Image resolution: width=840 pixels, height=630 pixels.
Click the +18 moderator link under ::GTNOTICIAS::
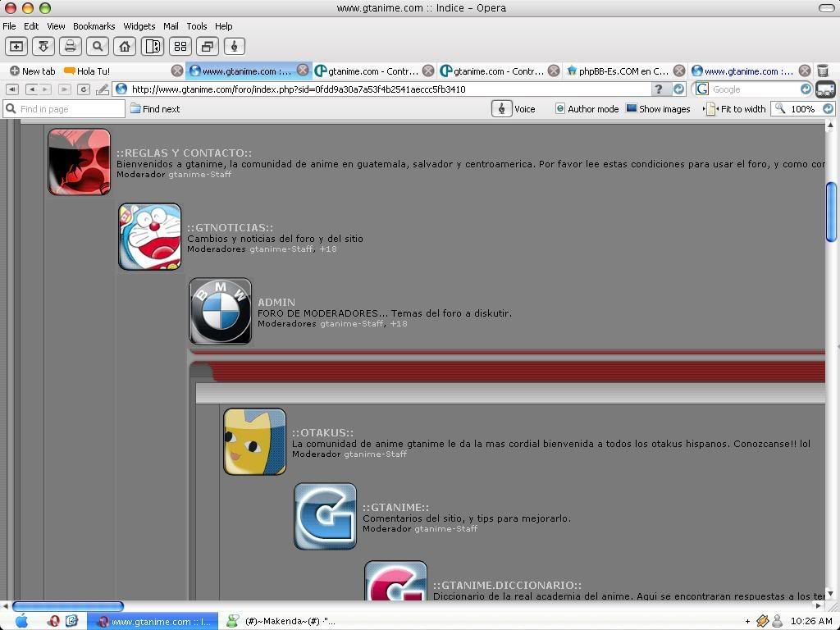[328, 249]
